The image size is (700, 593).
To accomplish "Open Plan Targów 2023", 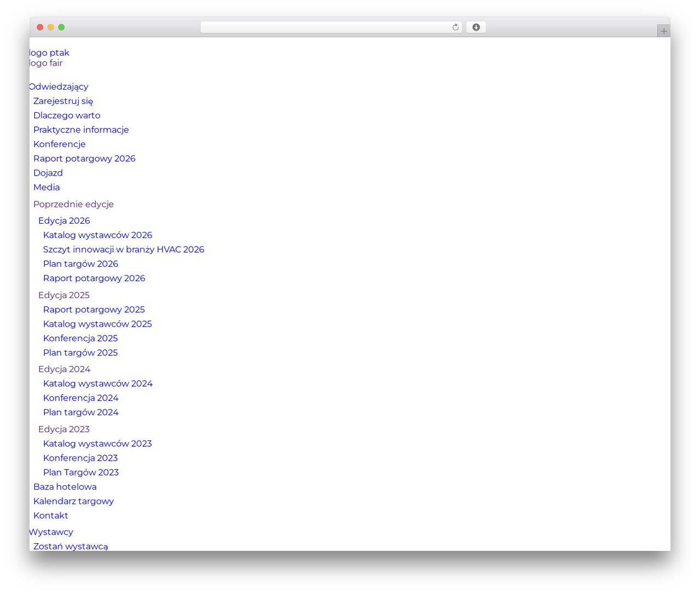I will (x=81, y=472).
